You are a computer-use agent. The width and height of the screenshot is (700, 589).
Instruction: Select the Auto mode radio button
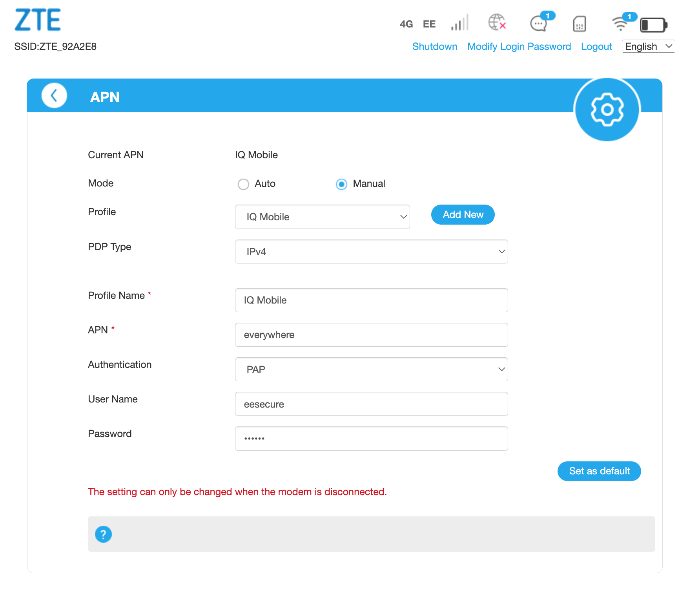243,184
